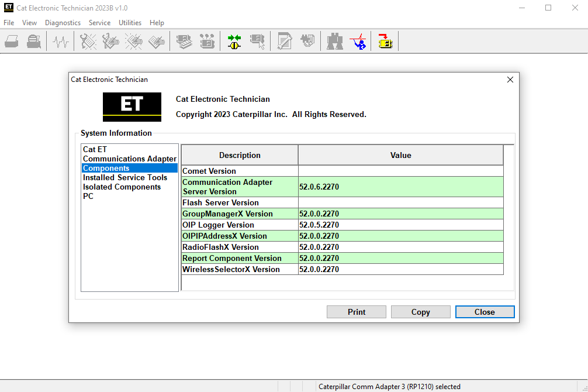Click the binoculars Find icon
Viewport: 588px width, 392px height.
pos(335,41)
